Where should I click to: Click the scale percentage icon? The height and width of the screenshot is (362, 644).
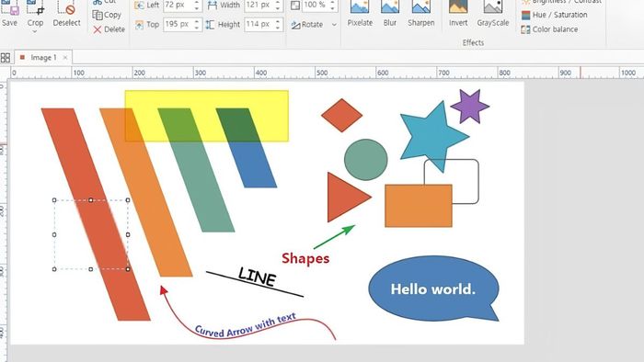point(295,6)
